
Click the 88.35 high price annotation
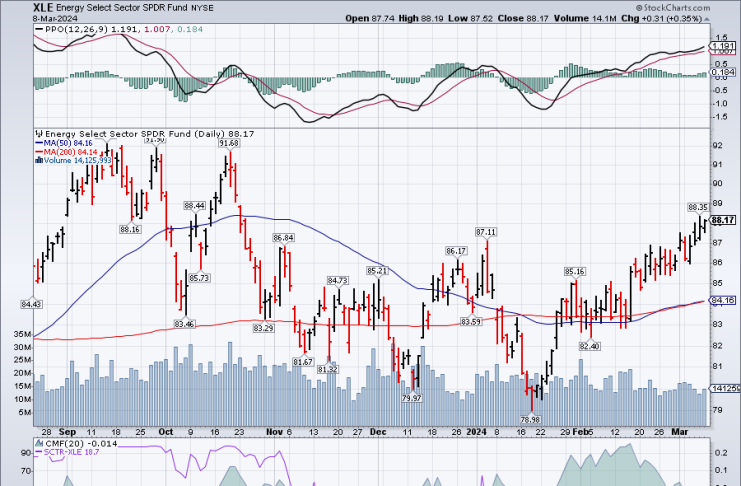[x=697, y=207]
